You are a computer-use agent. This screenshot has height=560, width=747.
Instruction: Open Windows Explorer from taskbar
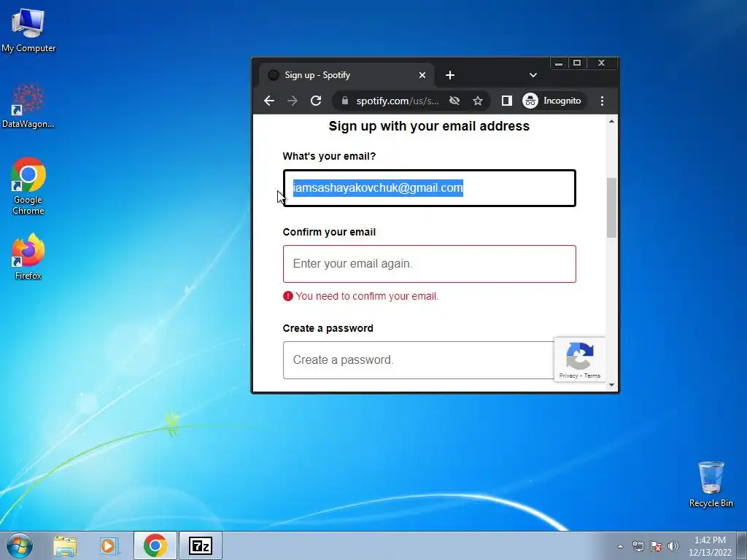point(65,545)
